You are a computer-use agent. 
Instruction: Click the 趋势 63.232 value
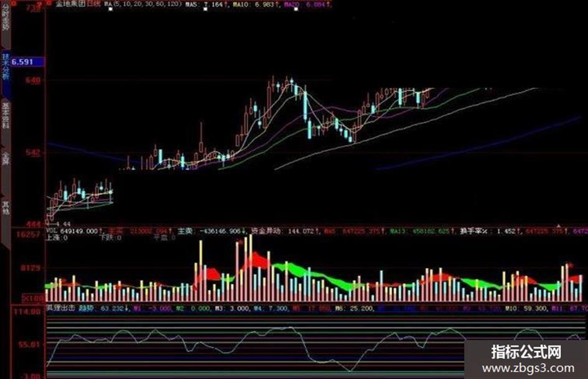[x=104, y=309]
